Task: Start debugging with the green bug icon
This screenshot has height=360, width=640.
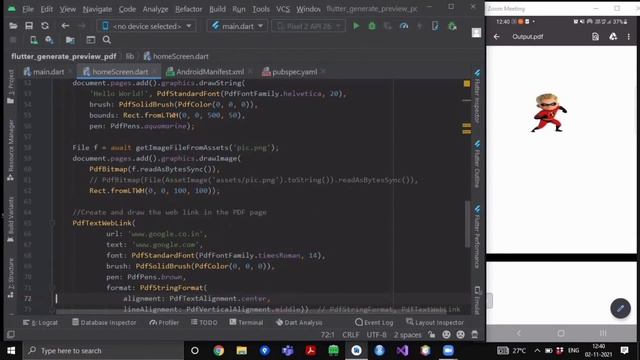Action: pos(372,26)
